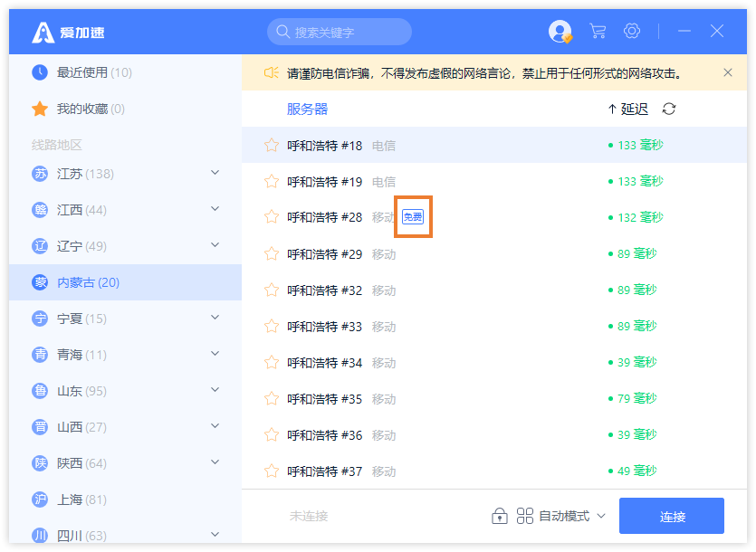Dismiss the yellow warning banner
This screenshot has height=552, width=756.
pyautogui.click(x=728, y=72)
